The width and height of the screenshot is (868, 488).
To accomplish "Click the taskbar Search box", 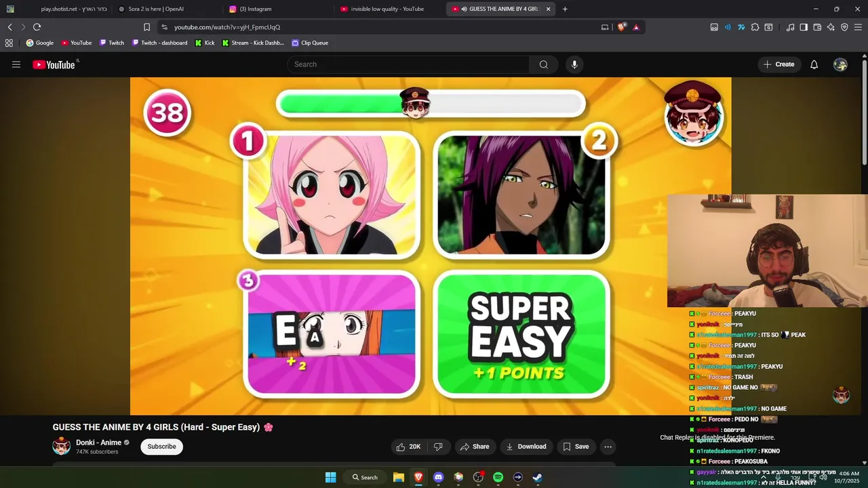I will pyautogui.click(x=365, y=477).
